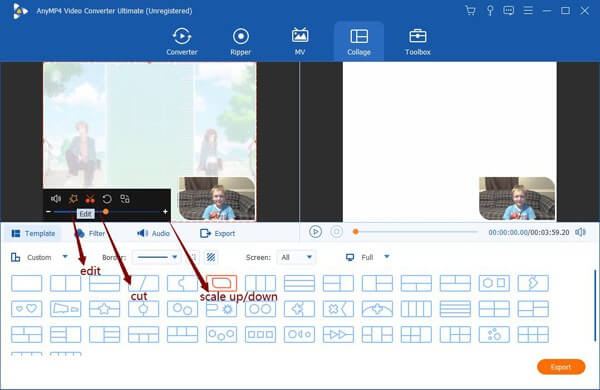Open the Ripper module
Image resolution: width=600 pixels, height=390 pixels.
tap(241, 42)
